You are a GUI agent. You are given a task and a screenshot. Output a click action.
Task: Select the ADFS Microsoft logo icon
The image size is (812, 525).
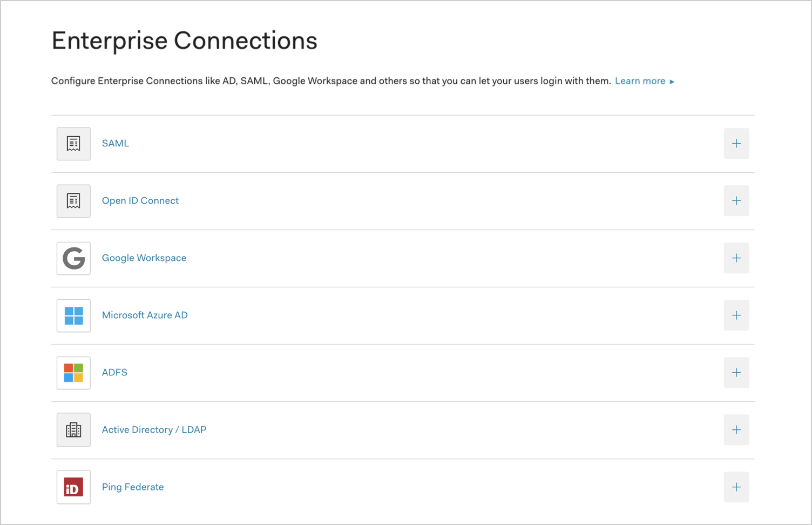click(x=73, y=373)
